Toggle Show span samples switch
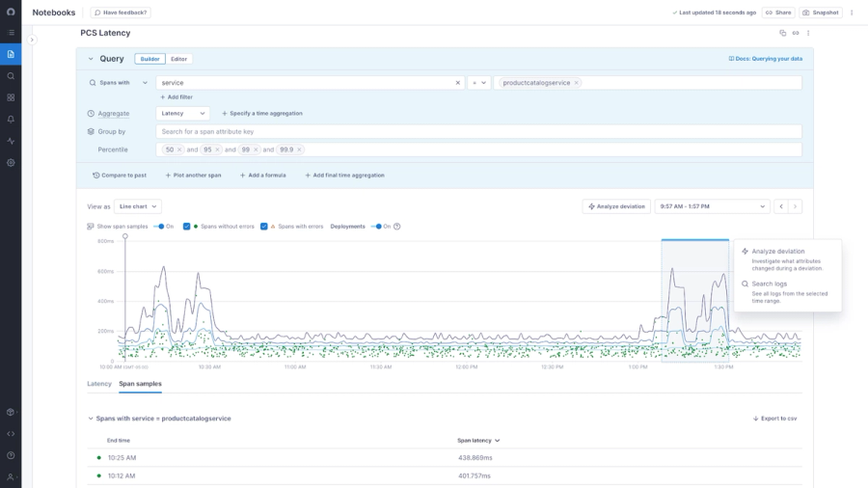The image size is (868, 488). (159, 227)
